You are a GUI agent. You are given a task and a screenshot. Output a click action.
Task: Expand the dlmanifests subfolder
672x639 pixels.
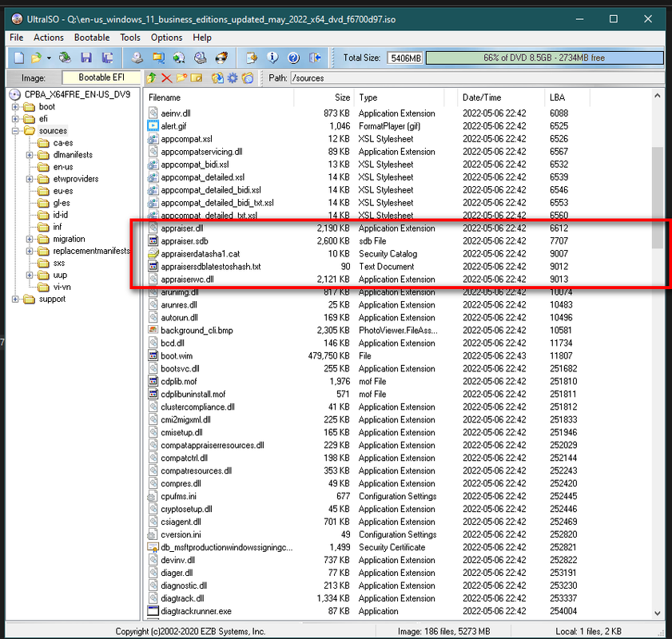tap(30, 155)
